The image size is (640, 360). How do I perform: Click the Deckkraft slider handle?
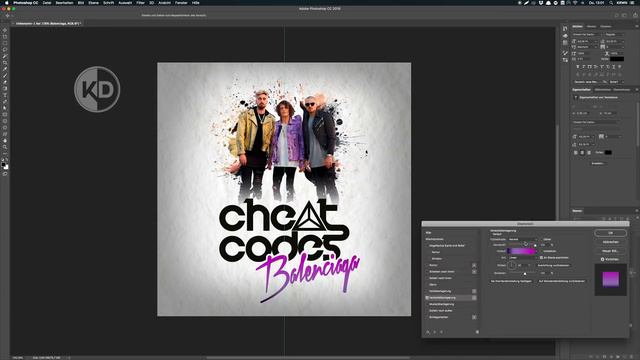coord(535,245)
